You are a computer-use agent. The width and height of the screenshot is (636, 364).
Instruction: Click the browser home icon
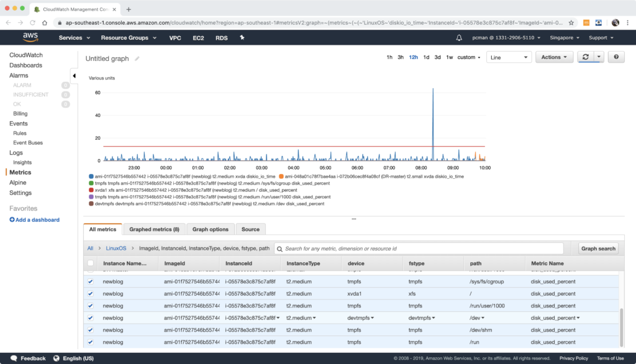point(45,23)
